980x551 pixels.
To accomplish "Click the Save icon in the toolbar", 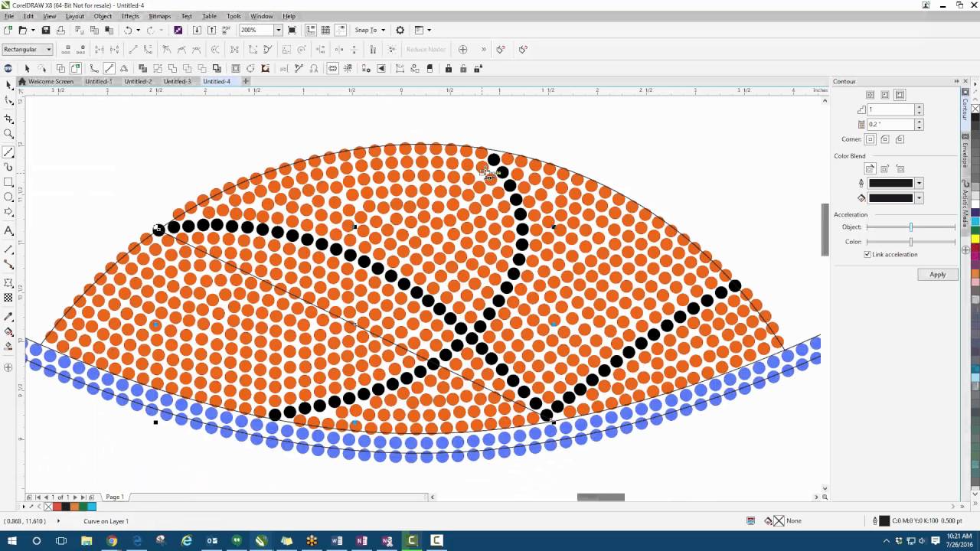I will point(46,30).
